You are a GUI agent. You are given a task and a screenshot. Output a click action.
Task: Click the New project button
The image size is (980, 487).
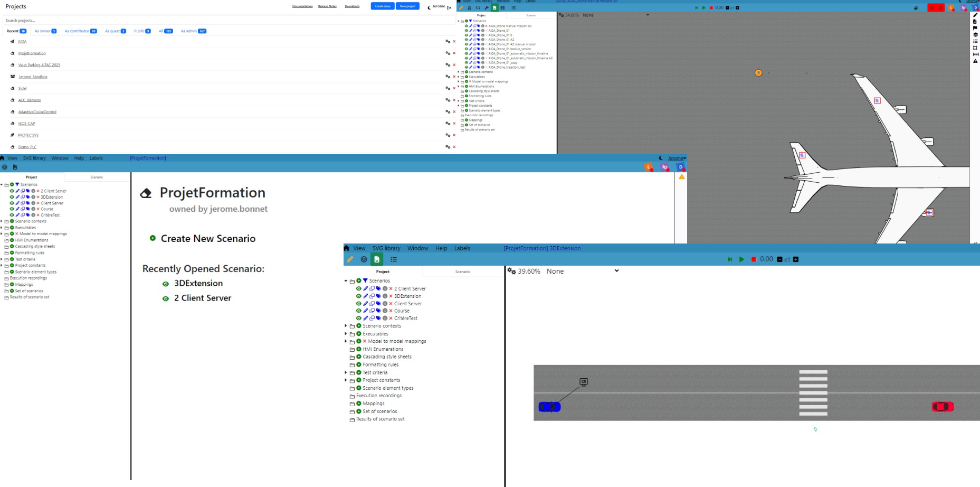point(407,6)
